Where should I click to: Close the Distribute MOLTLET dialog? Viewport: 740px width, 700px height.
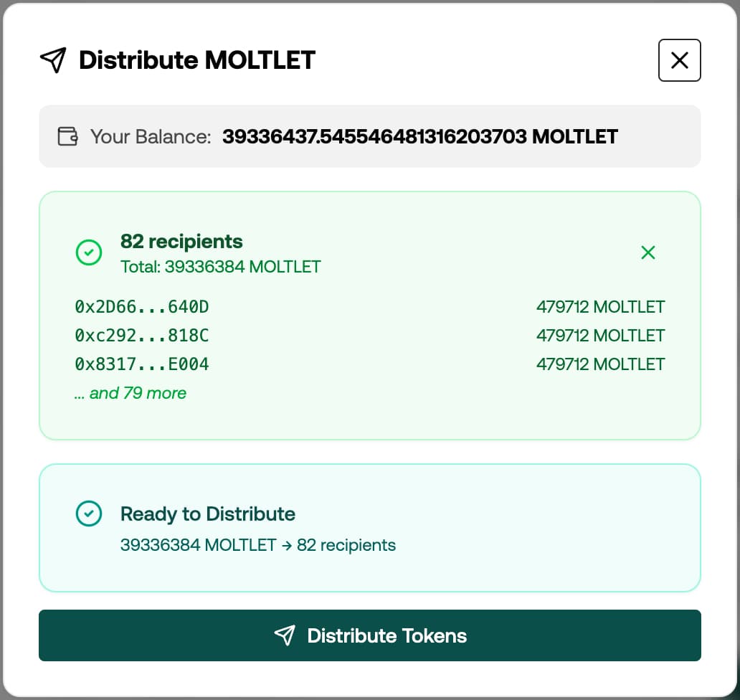tap(679, 60)
